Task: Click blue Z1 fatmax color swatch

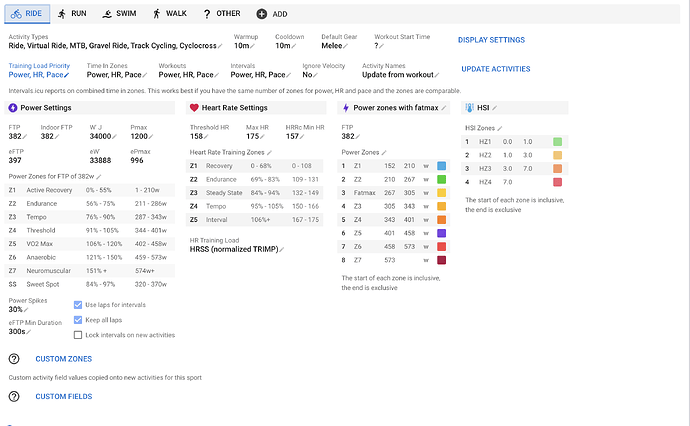Action: (x=441, y=166)
